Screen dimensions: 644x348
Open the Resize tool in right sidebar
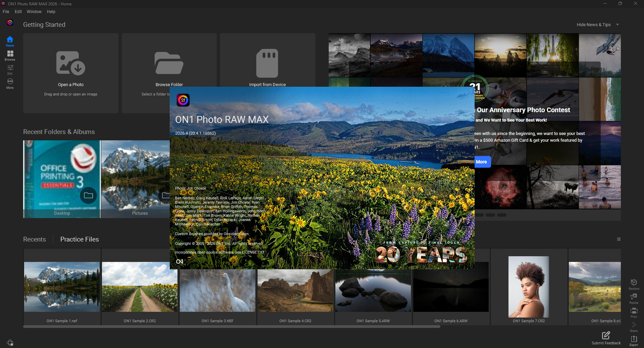click(x=634, y=298)
